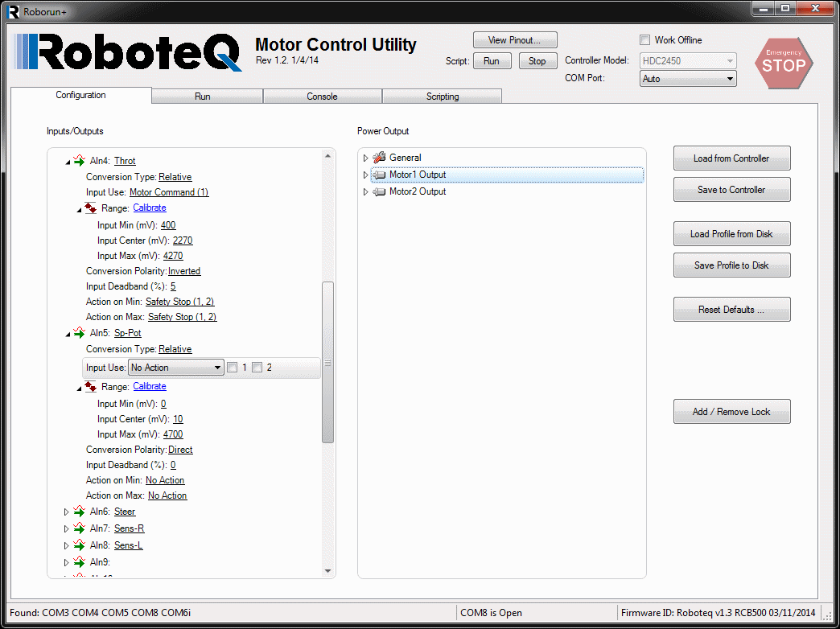Click the AIn8 Sens-L input arrow icon

point(79,545)
